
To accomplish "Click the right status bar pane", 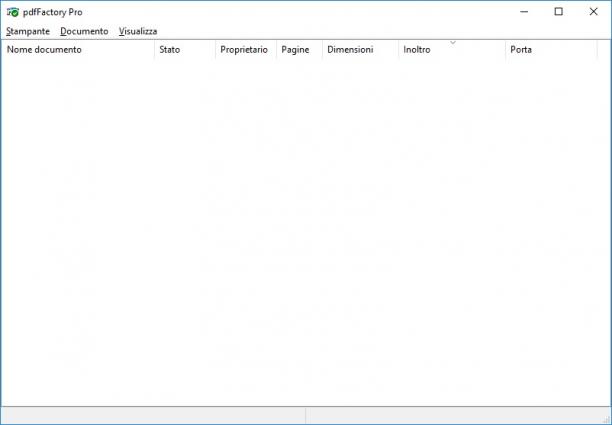I will (x=458, y=415).
